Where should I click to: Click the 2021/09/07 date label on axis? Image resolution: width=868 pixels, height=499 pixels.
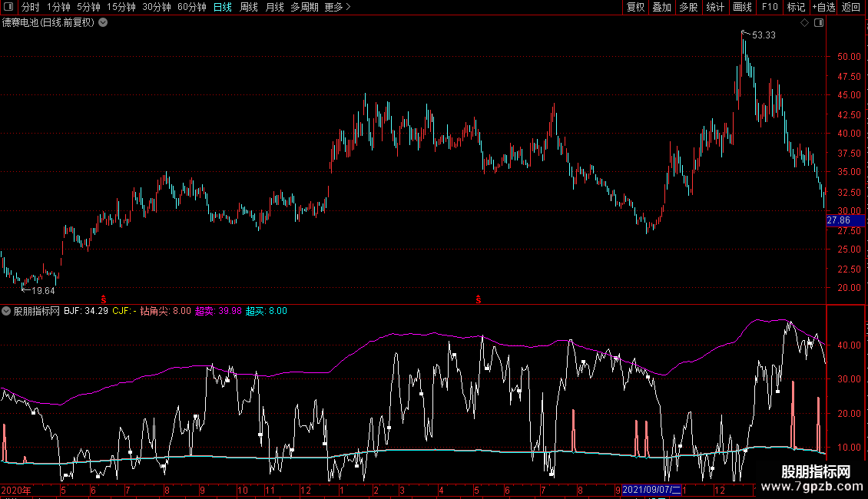pyautogui.click(x=651, y=490)
